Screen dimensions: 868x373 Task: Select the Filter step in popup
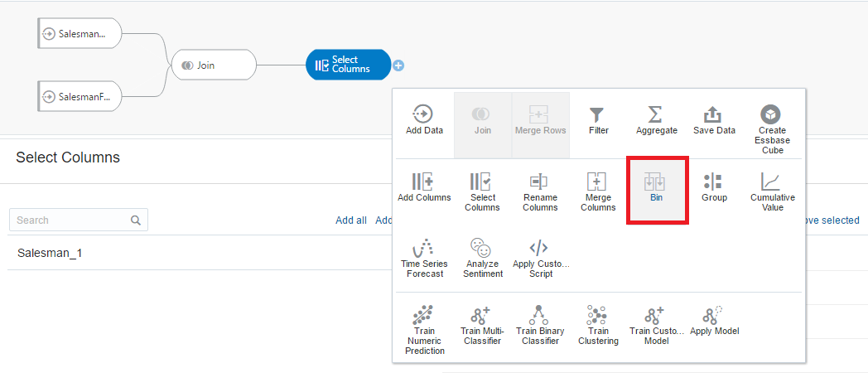point(599,122)
